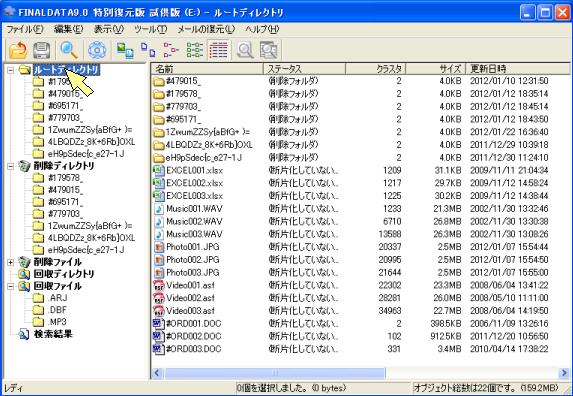Click the Video003.asf file icon
This screenshot has height=396, width=573.
159,311
